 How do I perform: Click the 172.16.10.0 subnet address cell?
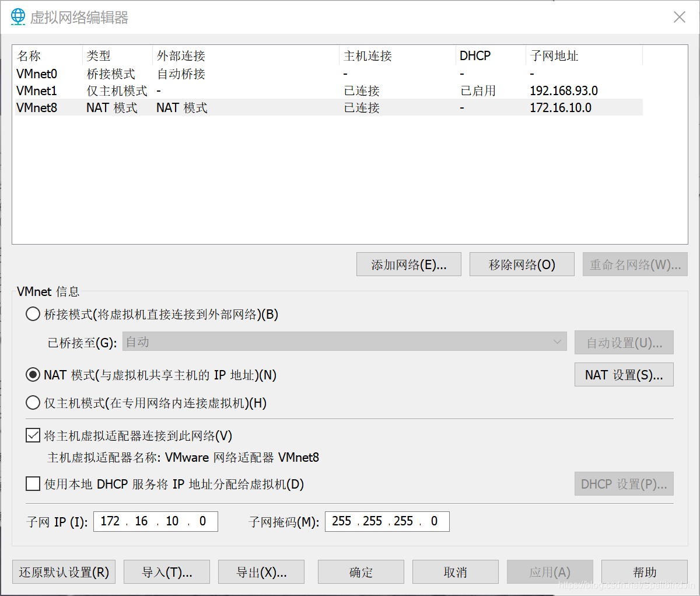coord(561,107)
